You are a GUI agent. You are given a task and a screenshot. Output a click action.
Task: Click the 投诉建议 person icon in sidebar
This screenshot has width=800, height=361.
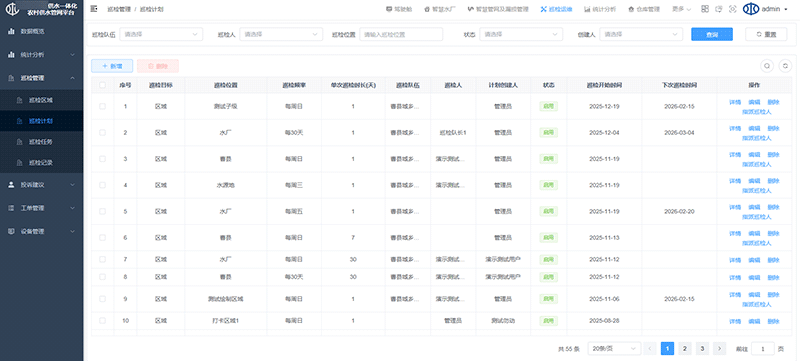(11, 185)
